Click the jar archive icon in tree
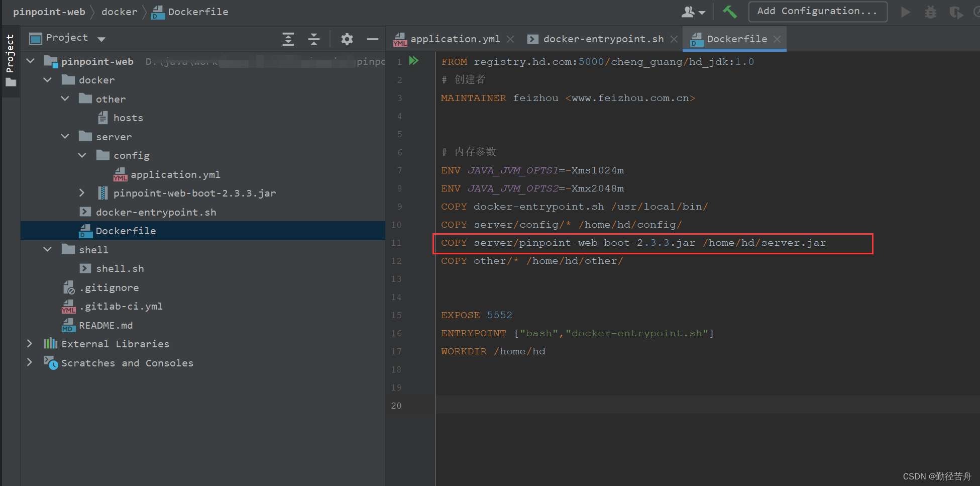The height and width of the screenshot is (486, 980). coord(102,193)
